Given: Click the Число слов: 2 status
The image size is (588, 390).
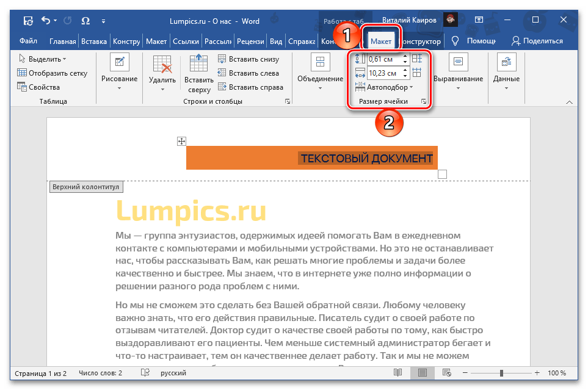Looking at the screenshot, I should pos(101,373).
